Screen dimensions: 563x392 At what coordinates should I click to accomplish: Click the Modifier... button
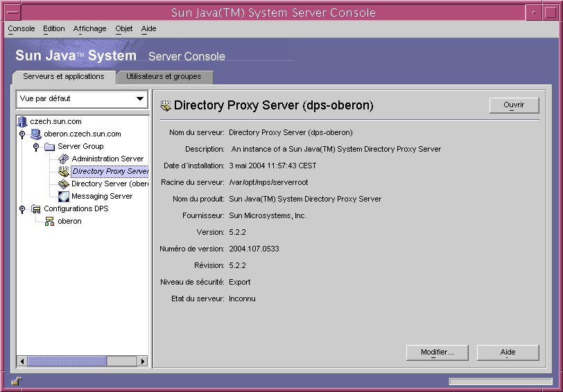pos(437,353)
